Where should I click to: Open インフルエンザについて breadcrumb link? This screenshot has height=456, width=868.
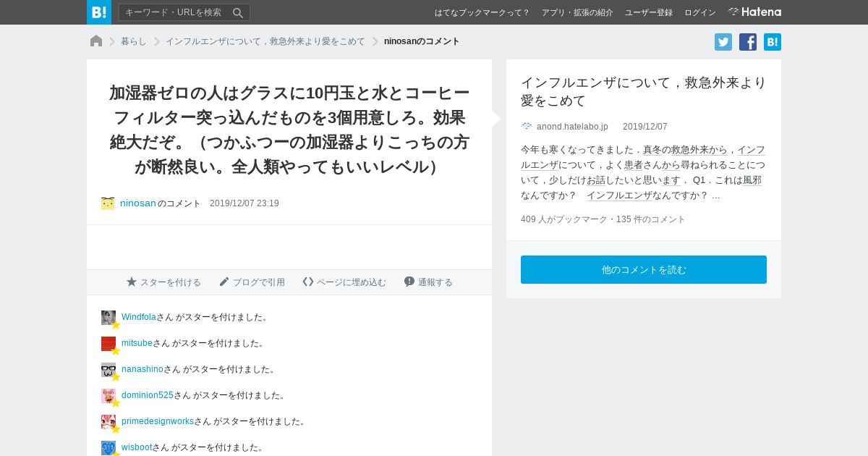click(265, 41)
